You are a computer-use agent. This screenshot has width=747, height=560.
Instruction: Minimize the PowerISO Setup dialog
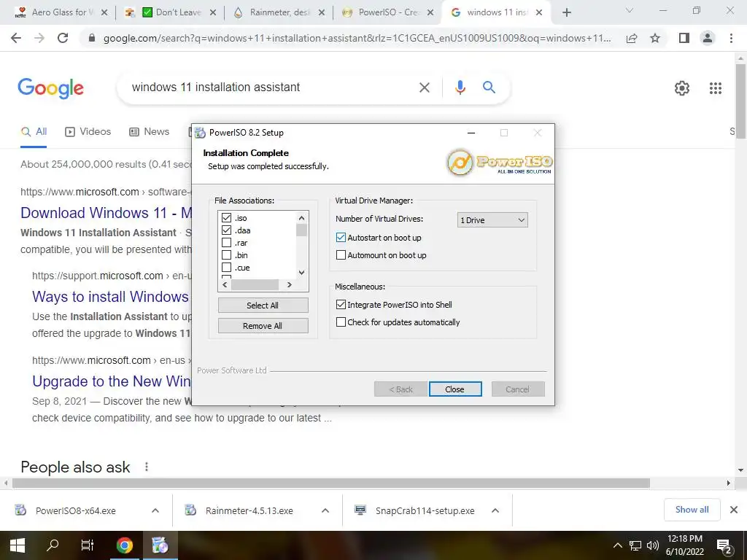[x=471, y=133]
